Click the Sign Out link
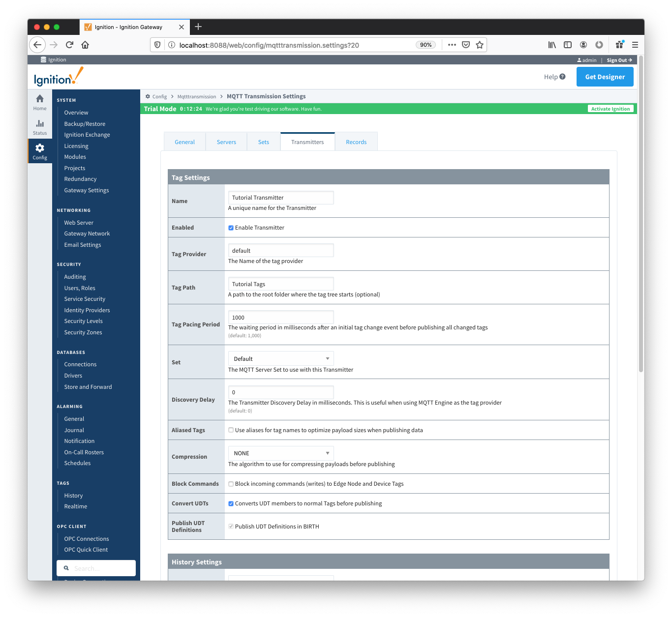 click(619, 60)
